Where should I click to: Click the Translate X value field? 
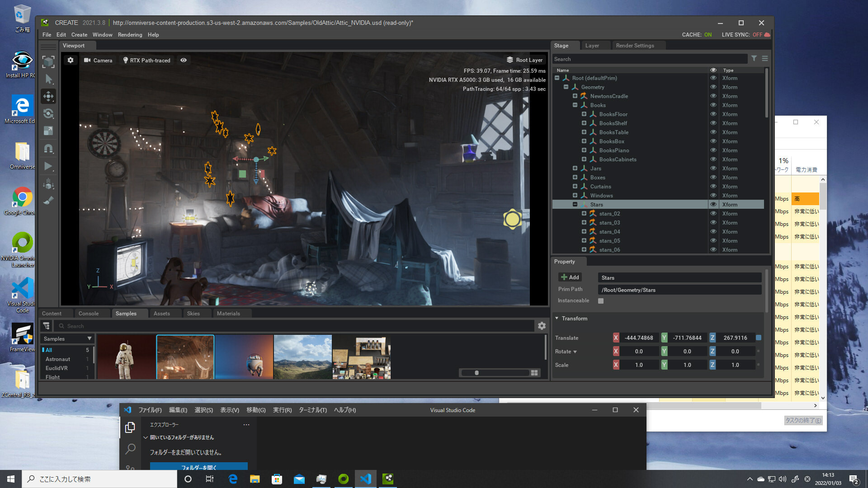click(x=638, y=338)
